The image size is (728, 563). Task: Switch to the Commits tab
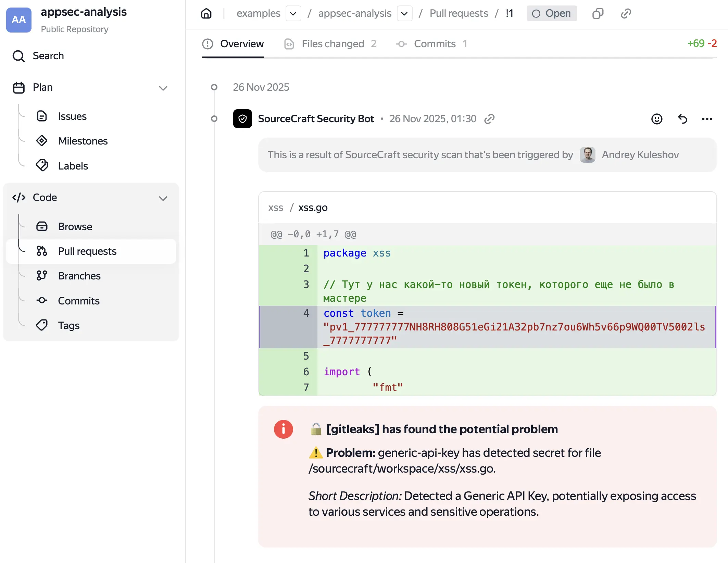pyautogui.click(x=434, y=44)
